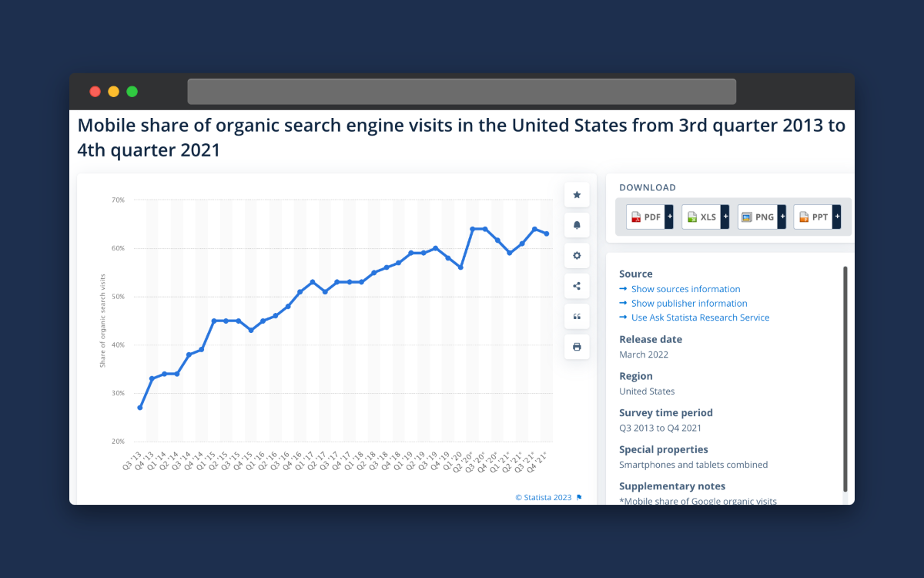Click the plus next to PNG
924x578 pixels.
click(x=782, y=217)
